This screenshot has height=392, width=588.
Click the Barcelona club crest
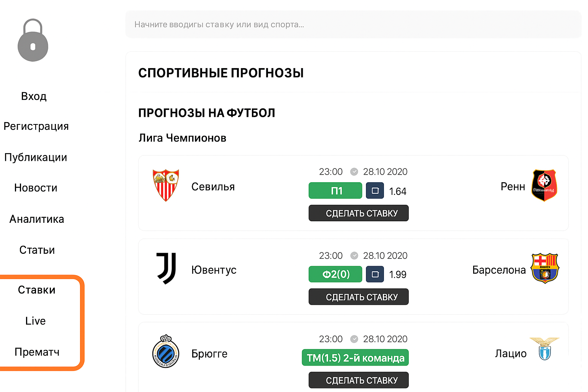tap(545, 268)
